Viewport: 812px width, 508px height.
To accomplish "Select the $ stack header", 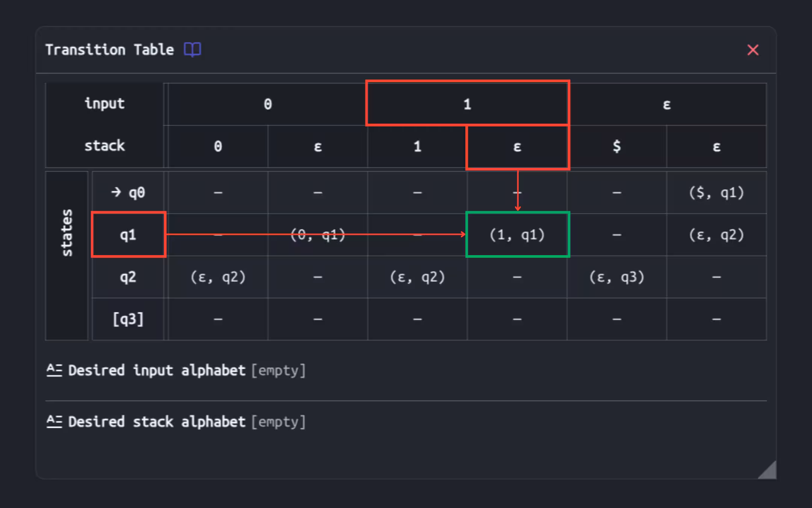I will point(617,146).
